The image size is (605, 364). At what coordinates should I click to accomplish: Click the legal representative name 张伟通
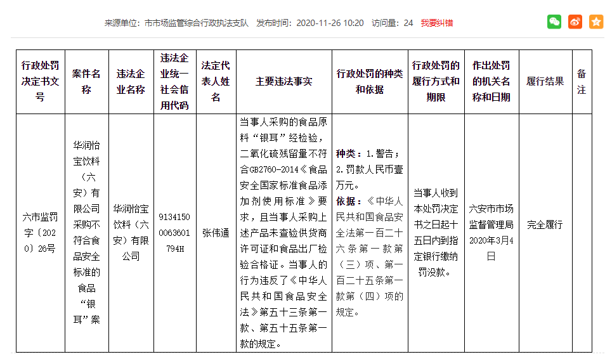[216, 233]
